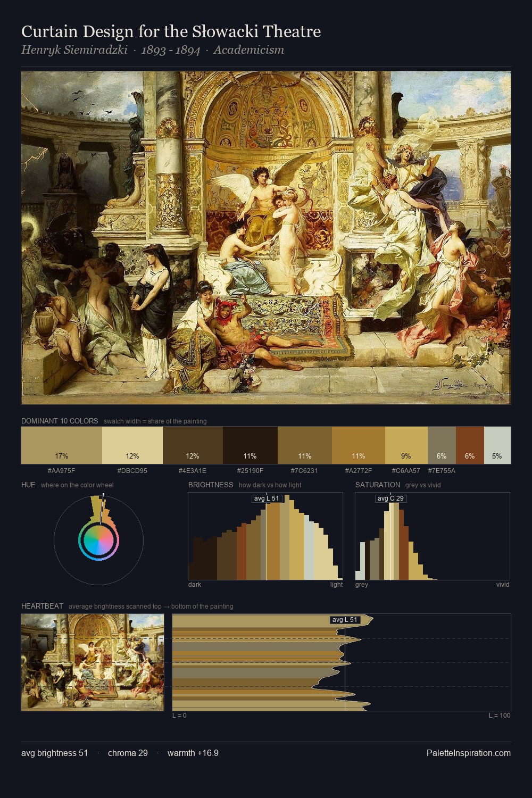Click the avg L 51 marker in Heartbeat chart
Viewport: 532px width, 798px height.
coord(345,620)
